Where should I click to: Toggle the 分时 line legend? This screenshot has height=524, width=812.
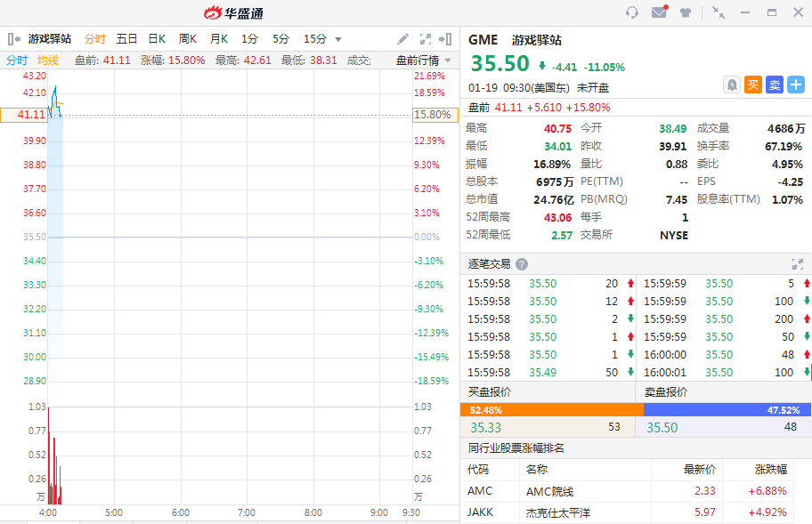17,60
